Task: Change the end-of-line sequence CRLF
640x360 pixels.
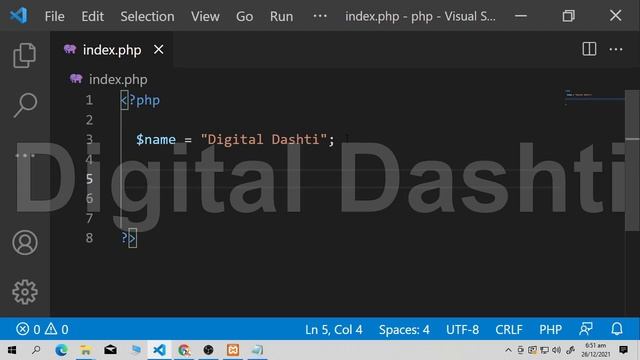Action: (509, 329)
